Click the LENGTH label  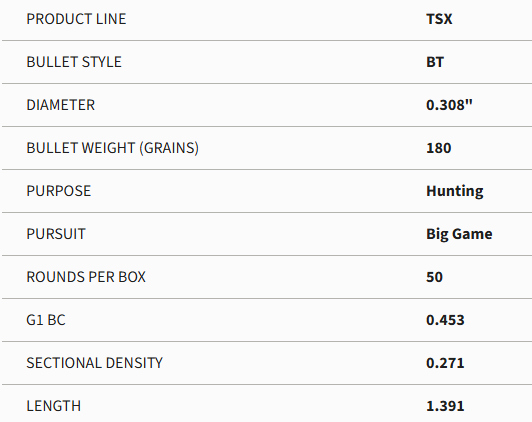54,406
